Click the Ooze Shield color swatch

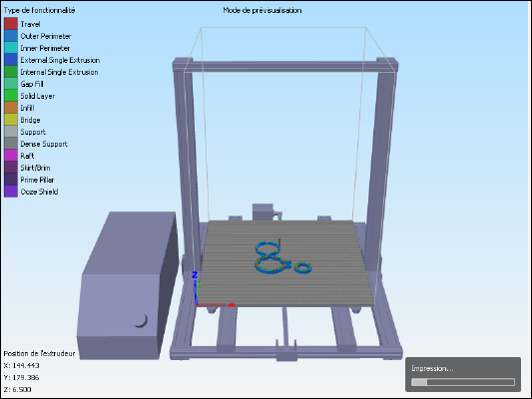pyautogui.click(x=11, y=192)
